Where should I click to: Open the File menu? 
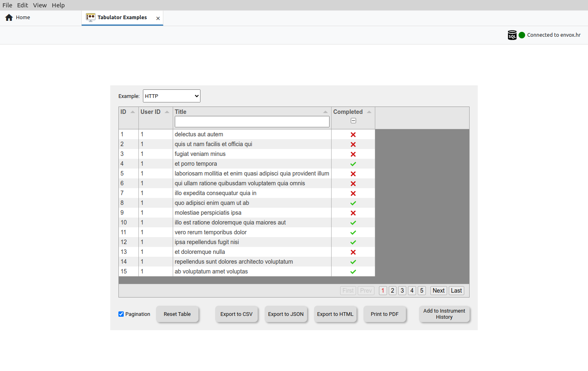[x=7, y=5]
